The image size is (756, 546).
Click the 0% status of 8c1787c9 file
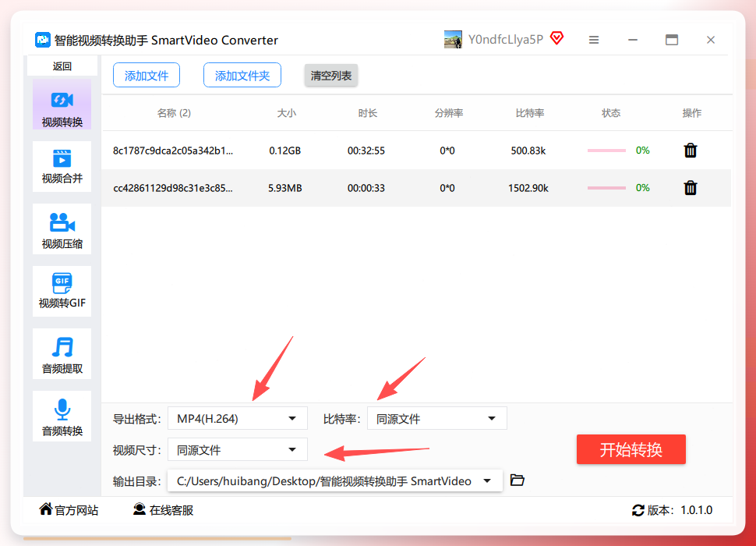(643, 151)
